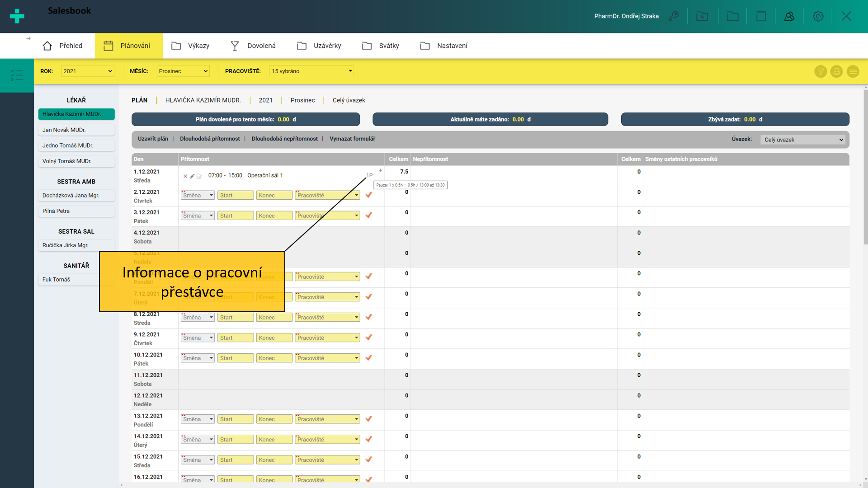Delete 1.12.2021 shift with X icon
The image size is (868, 488).
click(x=185, y=176)
